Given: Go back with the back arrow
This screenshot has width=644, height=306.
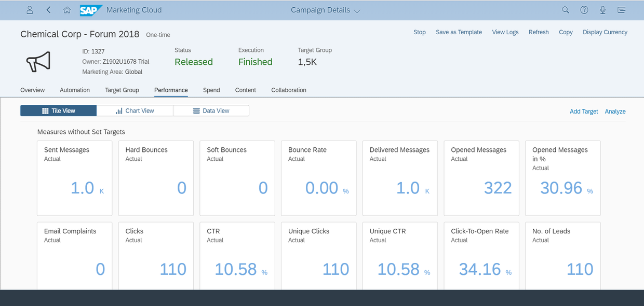Looking at the screenshot, I should point(49,10).
